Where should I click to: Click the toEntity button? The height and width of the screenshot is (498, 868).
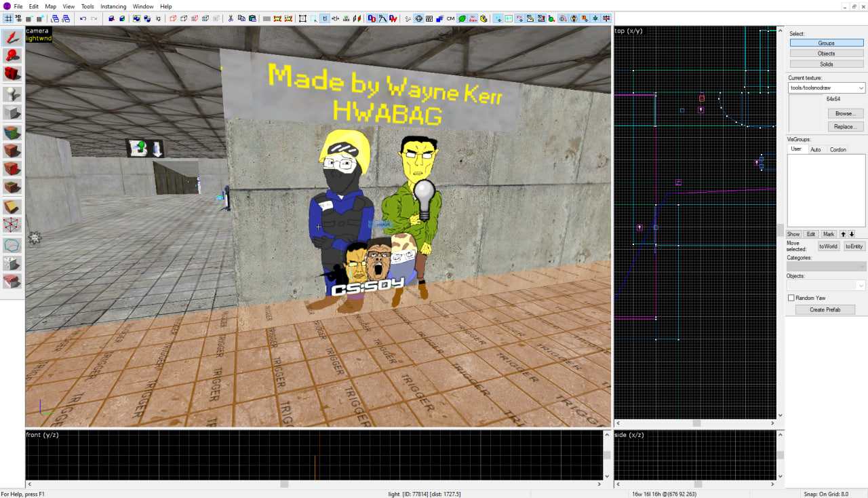point(854,246)
